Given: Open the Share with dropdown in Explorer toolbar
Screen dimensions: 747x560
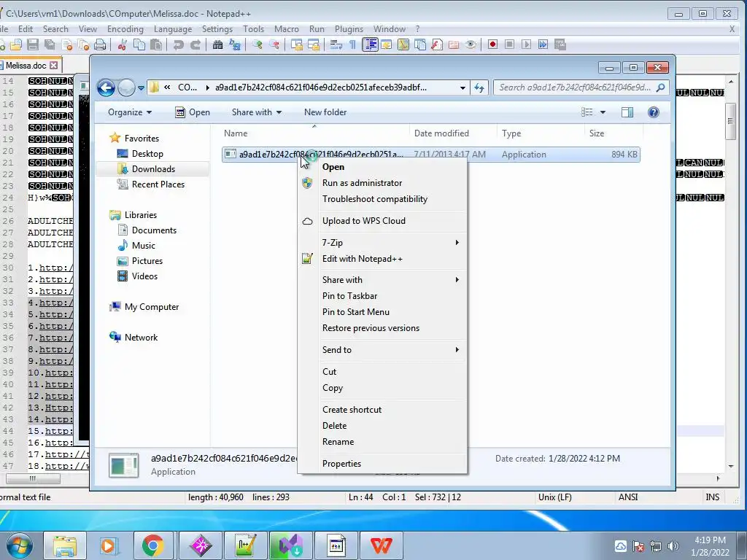Looking at the screenshot, I should [x=256, y=112].
